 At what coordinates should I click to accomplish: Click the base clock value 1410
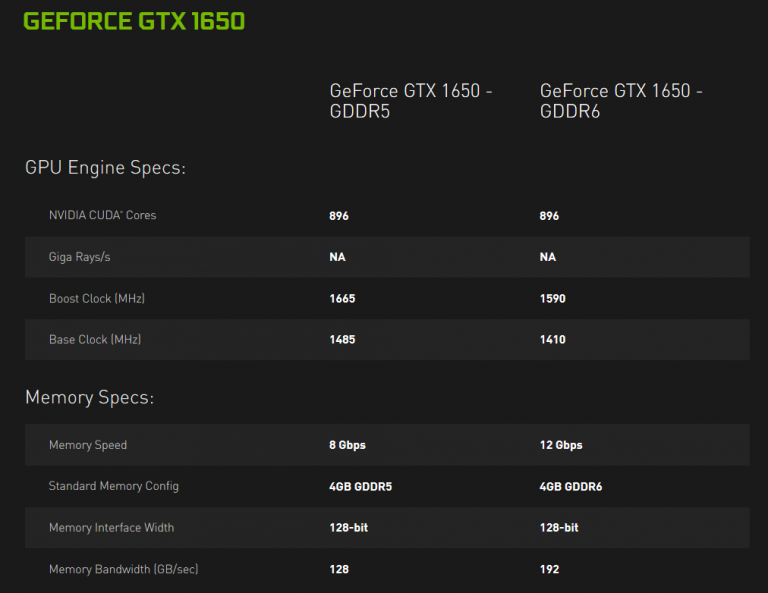coord(552,340)
